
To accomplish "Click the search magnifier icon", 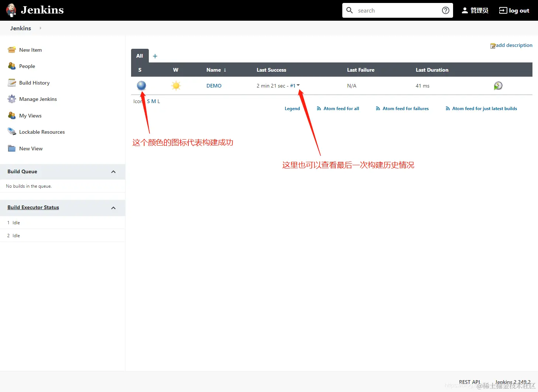I will [349, 10].
